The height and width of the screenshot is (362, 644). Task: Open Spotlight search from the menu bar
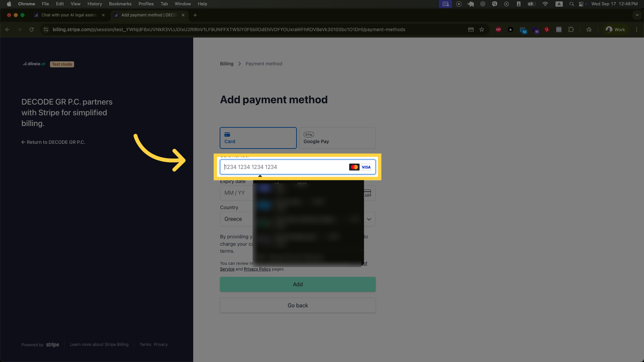pyautogui.click(x=571, y=4)
